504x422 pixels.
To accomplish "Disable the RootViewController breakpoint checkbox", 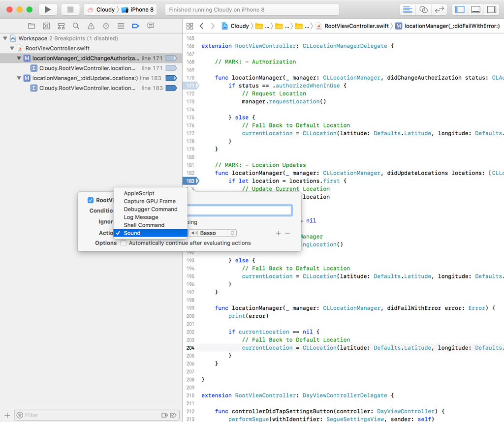I will [x=90, y=200].
